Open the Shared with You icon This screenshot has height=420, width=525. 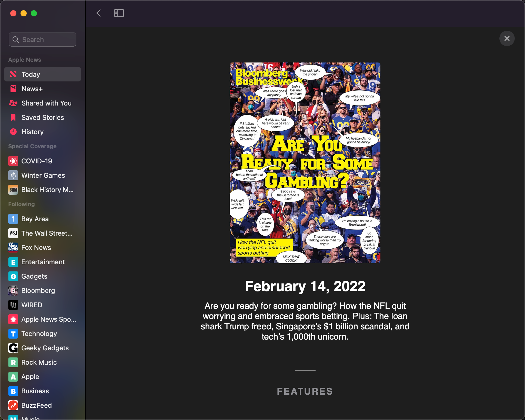13,103
